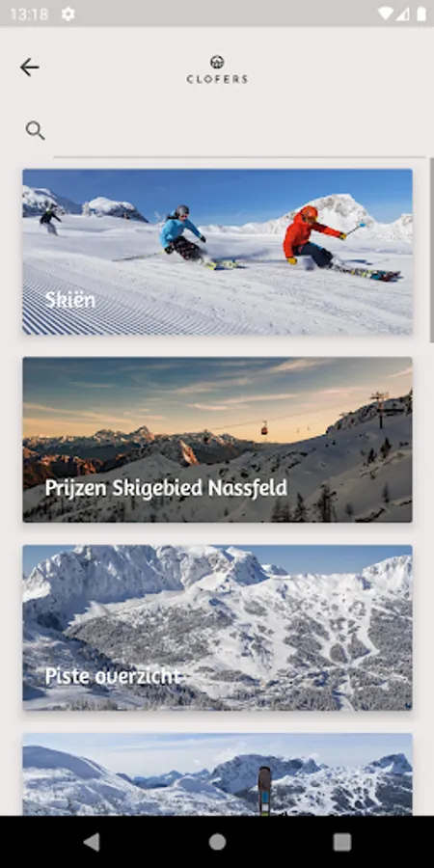
Task: Tap the Wi-Fi status icon
Action: [x=386, y=14]
